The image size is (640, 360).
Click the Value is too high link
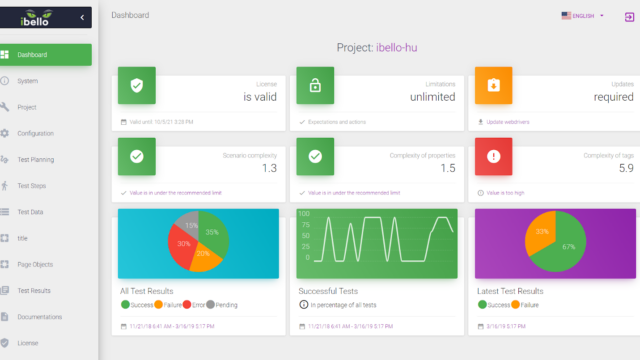click(x=505, y=193)
